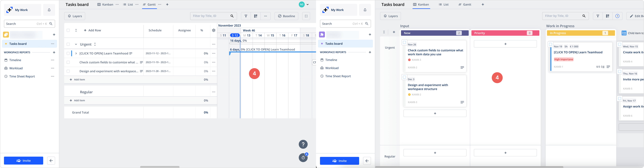644x168 pixels.
Task: Click the circled number 1 icon beside Edit Board
Action: click(617, 16)
